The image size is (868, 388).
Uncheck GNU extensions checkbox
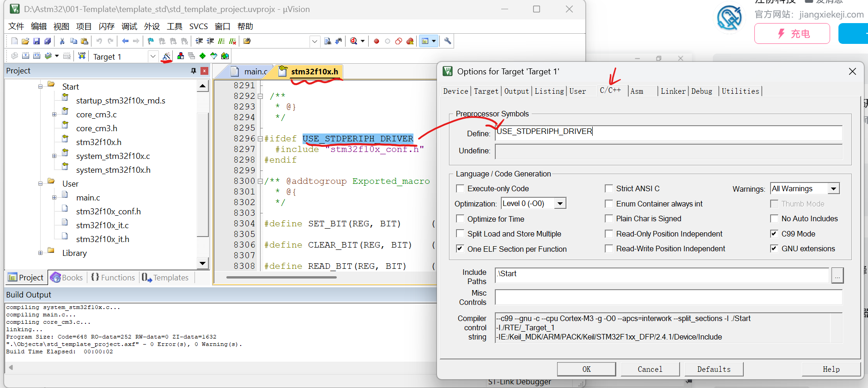(x=774, y=249)
